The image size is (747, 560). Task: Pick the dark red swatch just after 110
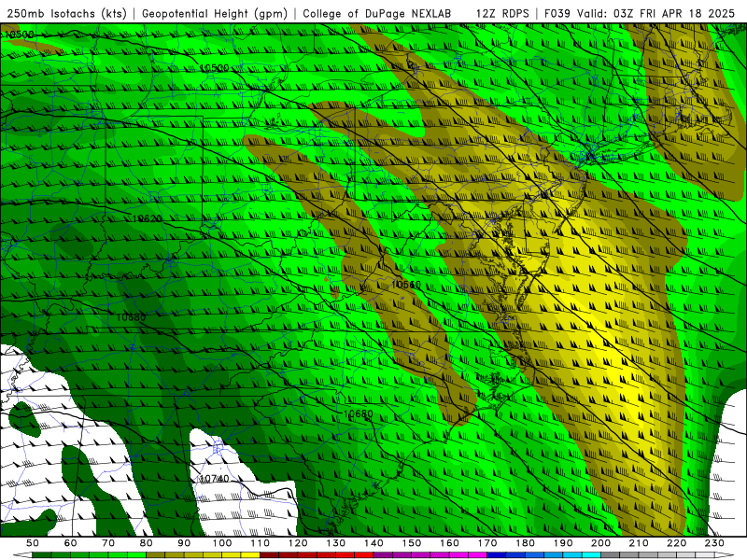[269, 555]
